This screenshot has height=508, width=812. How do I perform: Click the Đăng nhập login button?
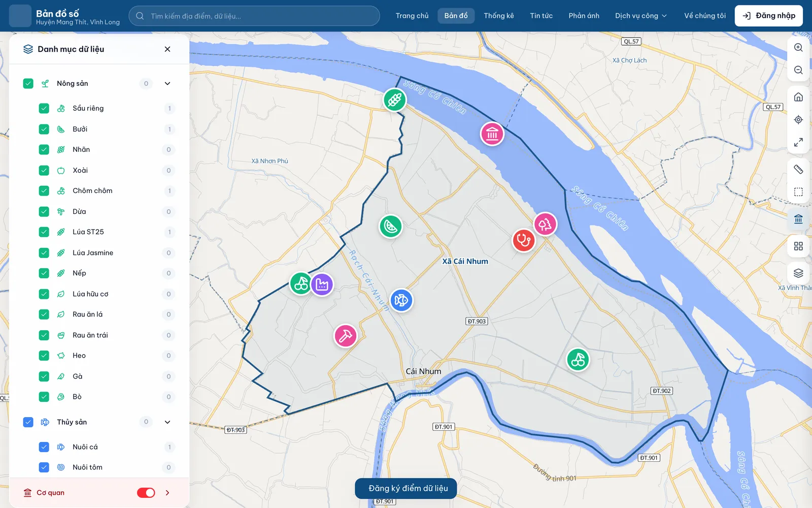(x=769, y=16)
